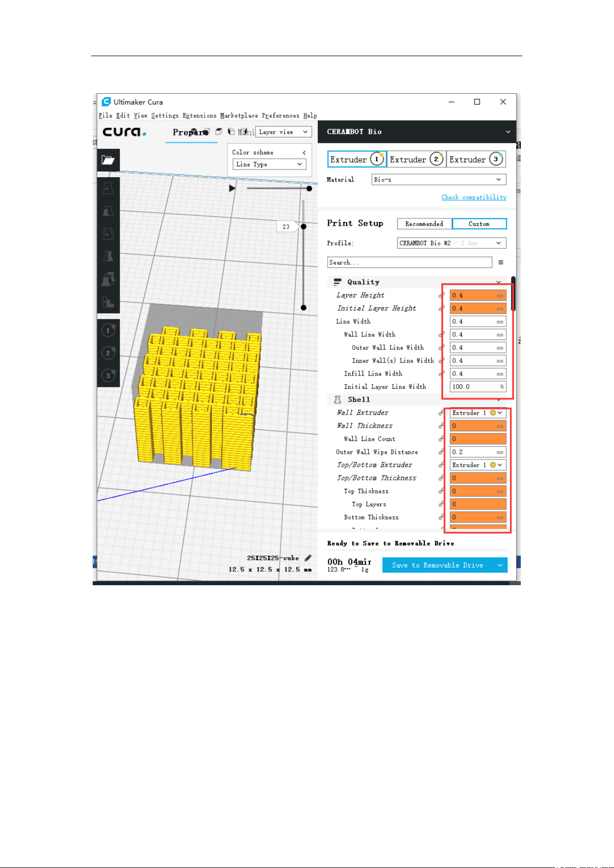Screen dimensions: 614x868
Task: Open the Help menu
Action: (310, 115)
